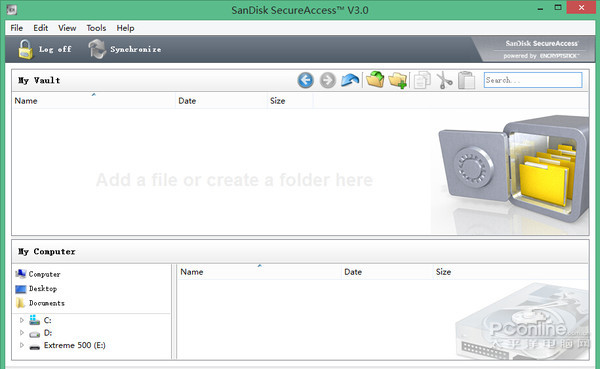Click the grey forward arrow button
This screenshot has height=369, width=600.
pyautogui.click(x=328, y=80)
